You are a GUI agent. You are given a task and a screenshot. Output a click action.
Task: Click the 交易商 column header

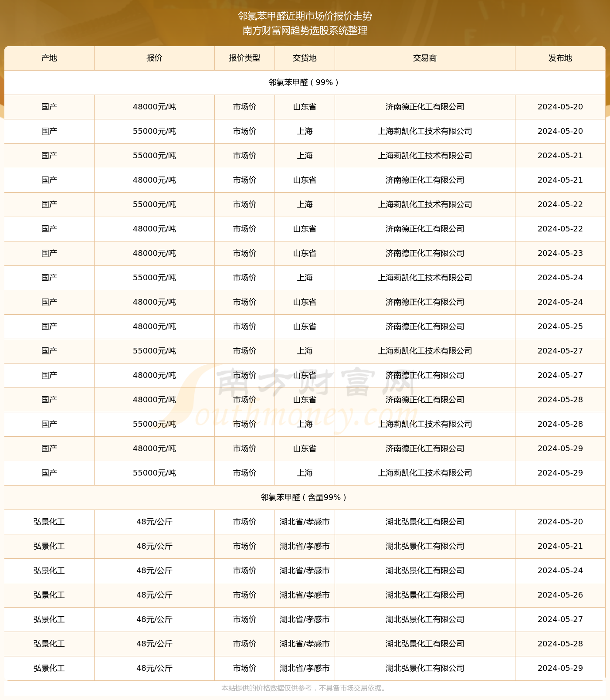coord(425,58)
